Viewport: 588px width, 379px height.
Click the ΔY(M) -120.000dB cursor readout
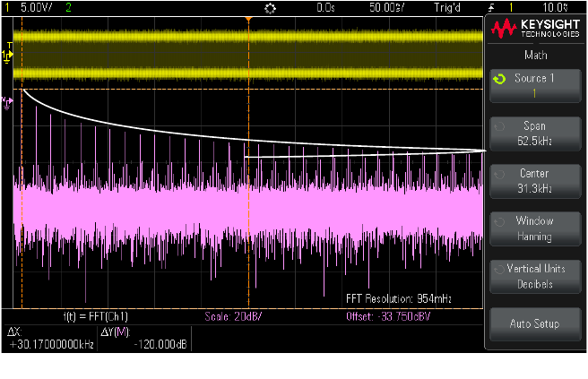[x=143, y=339]
